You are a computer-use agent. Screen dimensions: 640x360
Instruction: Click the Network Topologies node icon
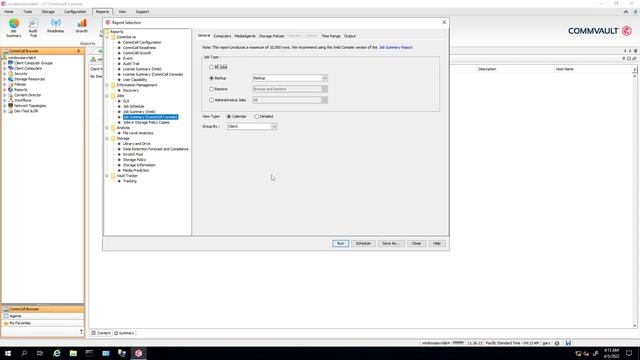(11, 106)
